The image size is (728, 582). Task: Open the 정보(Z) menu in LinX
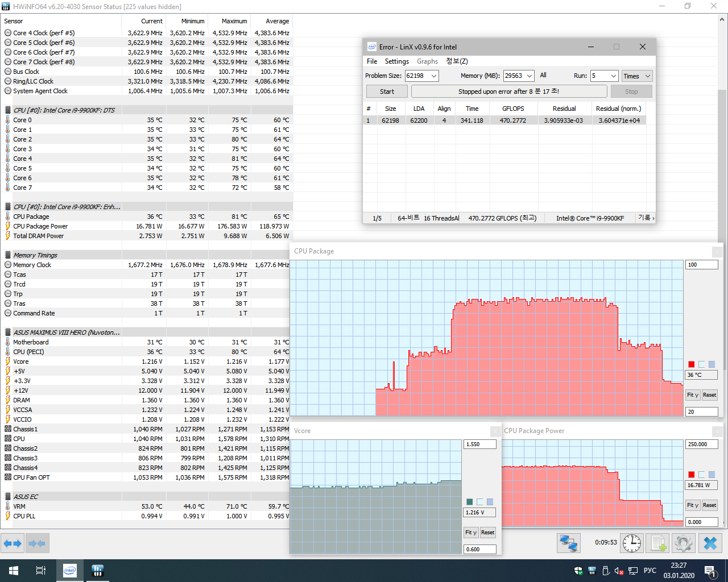tap(457, 61)
